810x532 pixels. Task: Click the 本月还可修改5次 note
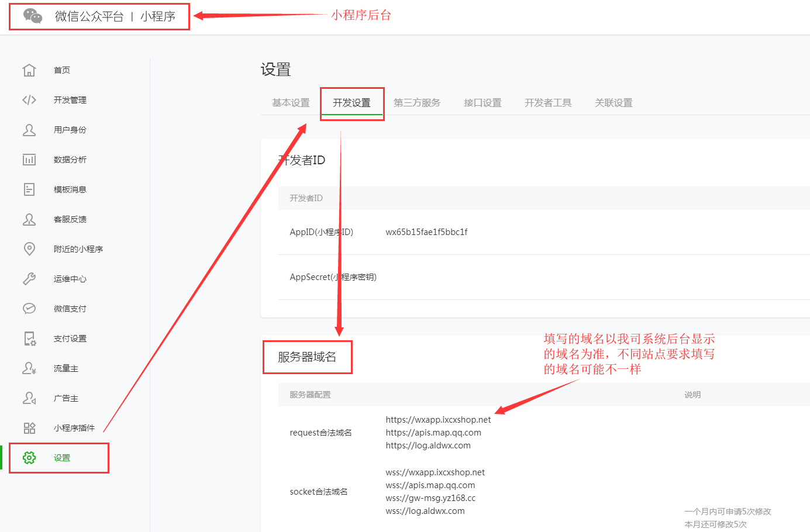point(715,524)
